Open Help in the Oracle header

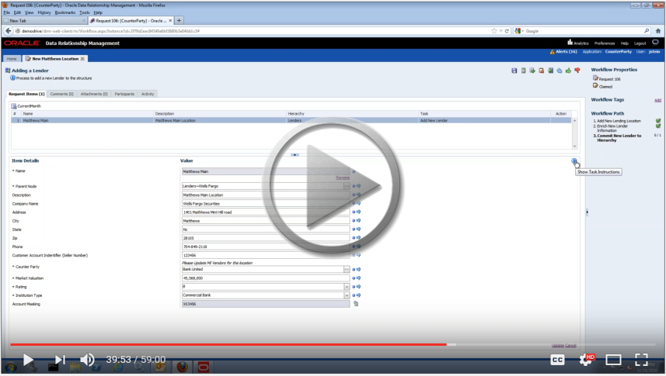pos(624,43)
